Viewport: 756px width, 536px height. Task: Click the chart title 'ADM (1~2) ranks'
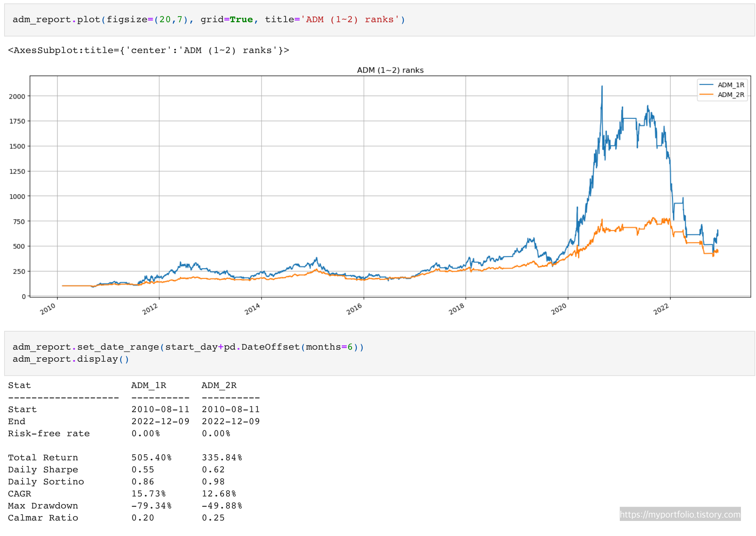tap(390, 70)
